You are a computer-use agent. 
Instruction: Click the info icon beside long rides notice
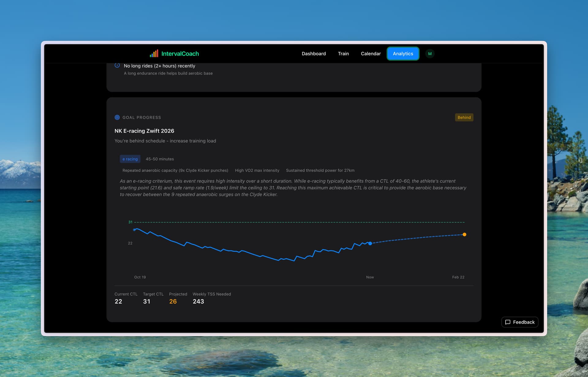coord(117,65)
